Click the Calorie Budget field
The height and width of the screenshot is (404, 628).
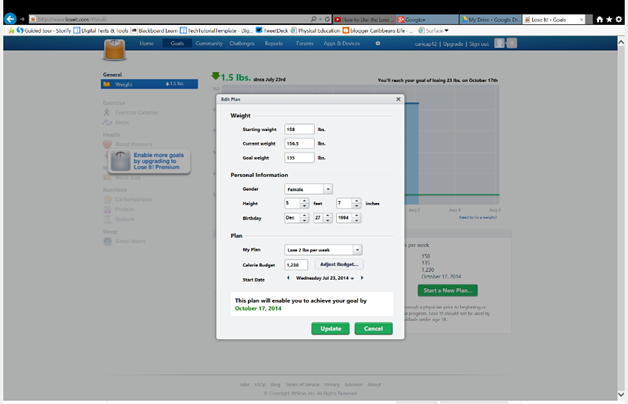296,265
